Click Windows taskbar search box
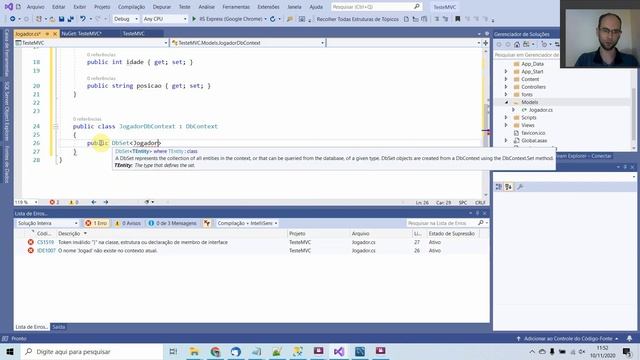This screenshot has height=360, width=640. click(x=92, y=351)
